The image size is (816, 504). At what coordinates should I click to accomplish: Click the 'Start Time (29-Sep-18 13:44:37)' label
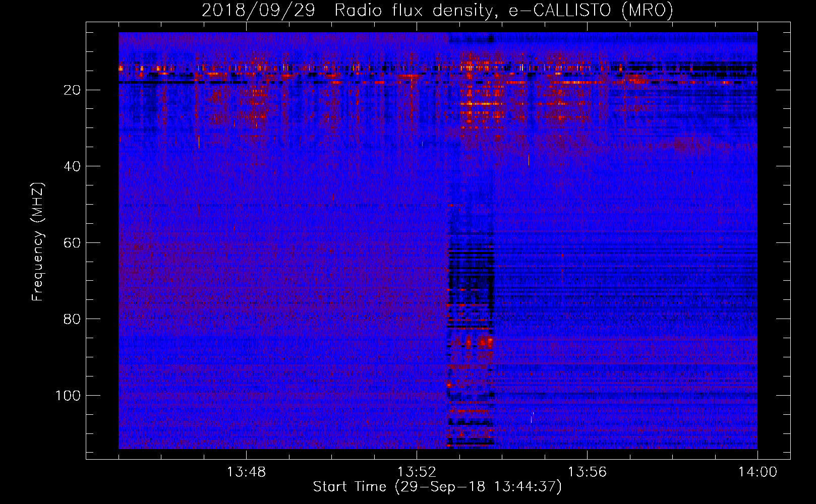(437, 487)
